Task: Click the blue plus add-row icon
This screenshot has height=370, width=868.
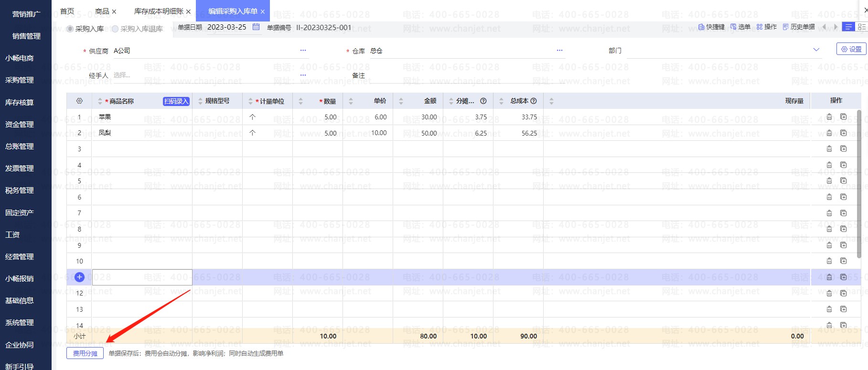Action: click(x=80, y=277)
